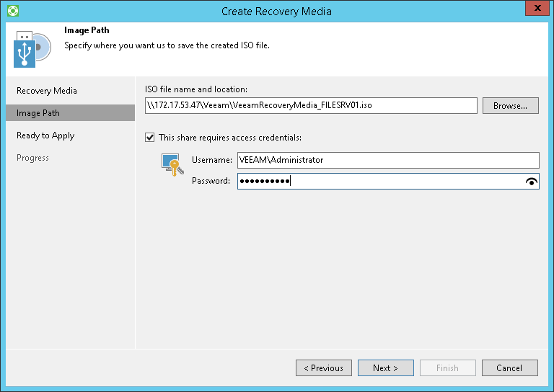Select the Image Path step

[38, 113]
